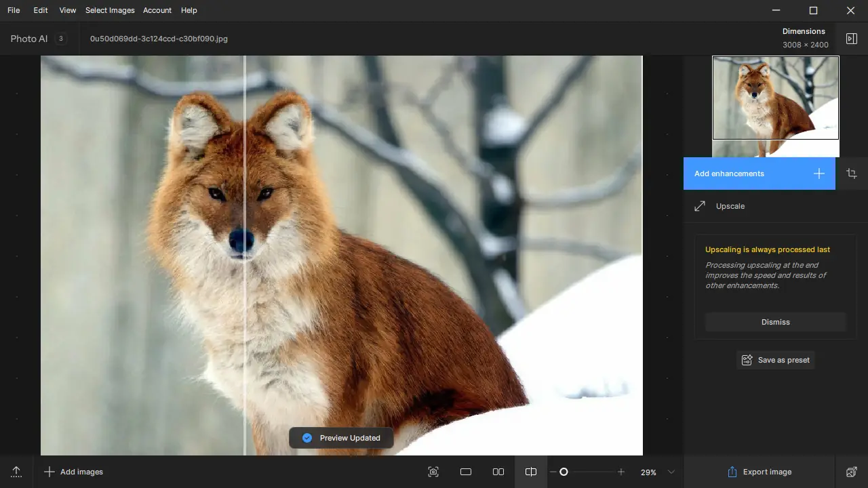Image resolution: width=868 pixels, height=488 pixels.
Task: Click the capture preview region icon
Action: pos(433,472)
